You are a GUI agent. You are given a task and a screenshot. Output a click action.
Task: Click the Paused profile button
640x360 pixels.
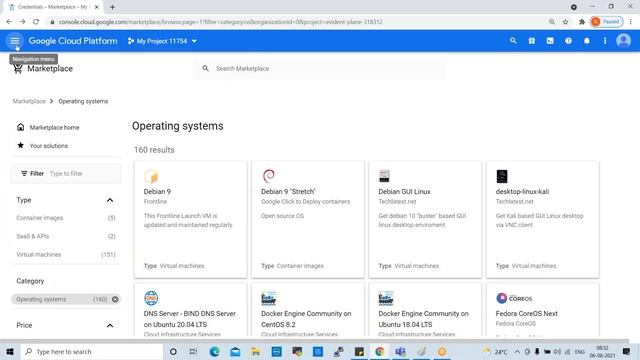coord(607,22)
